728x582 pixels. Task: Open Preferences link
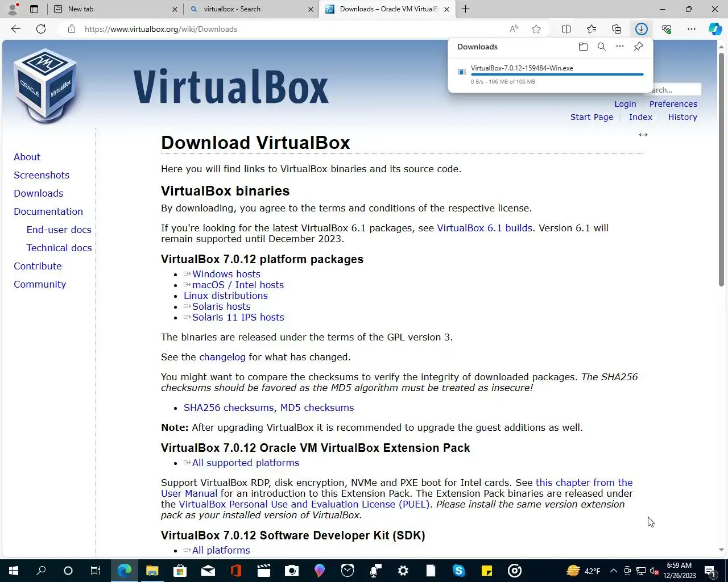(x=673, y=104)
